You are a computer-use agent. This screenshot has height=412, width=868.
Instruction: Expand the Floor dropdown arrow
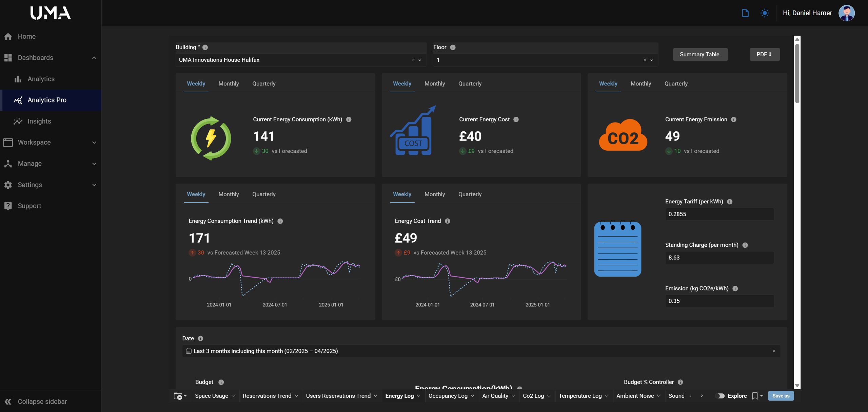coord(652,60)
